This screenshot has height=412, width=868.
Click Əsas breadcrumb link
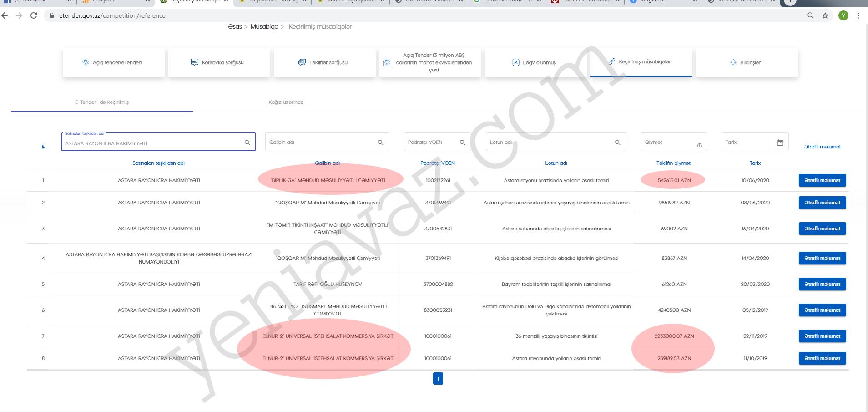[x=235, y=27]
